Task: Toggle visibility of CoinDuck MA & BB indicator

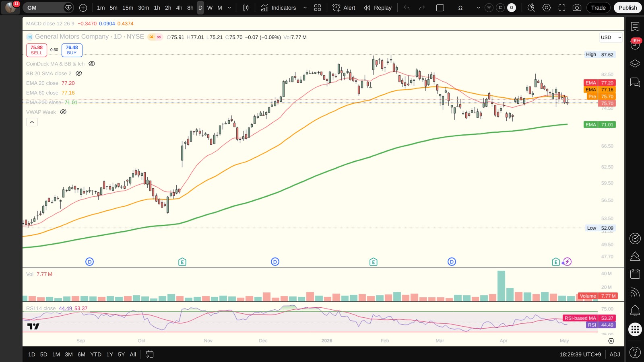Action: (x=92, y=64)
